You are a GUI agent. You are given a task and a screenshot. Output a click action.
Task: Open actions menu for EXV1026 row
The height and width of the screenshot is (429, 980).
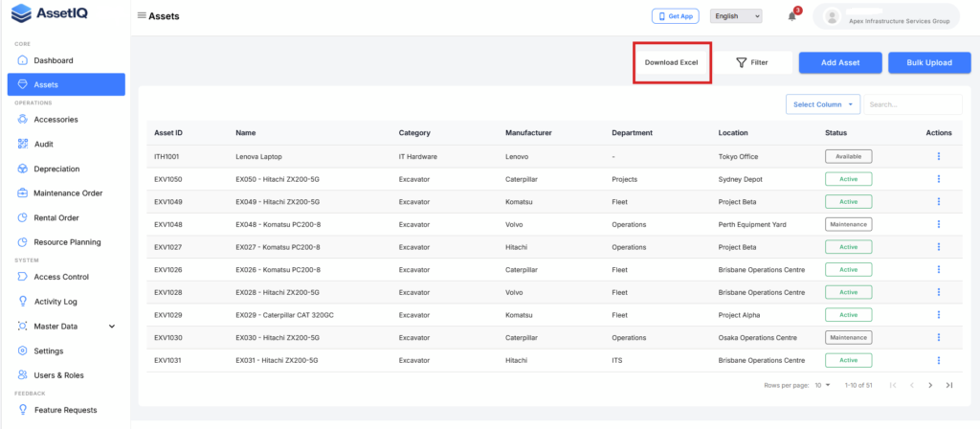tap(939, 269)
